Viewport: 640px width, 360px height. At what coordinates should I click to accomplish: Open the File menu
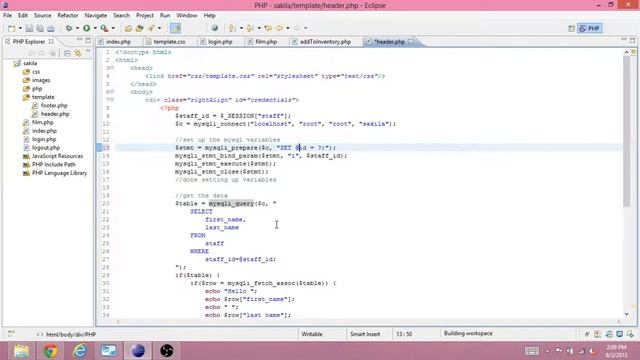[x=7, y=15]
